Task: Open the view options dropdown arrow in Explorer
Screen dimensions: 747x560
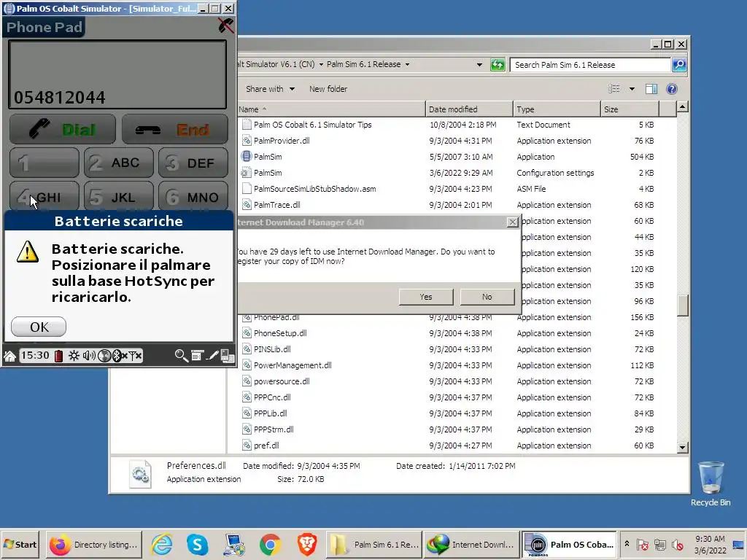Action: coord(632,89)
